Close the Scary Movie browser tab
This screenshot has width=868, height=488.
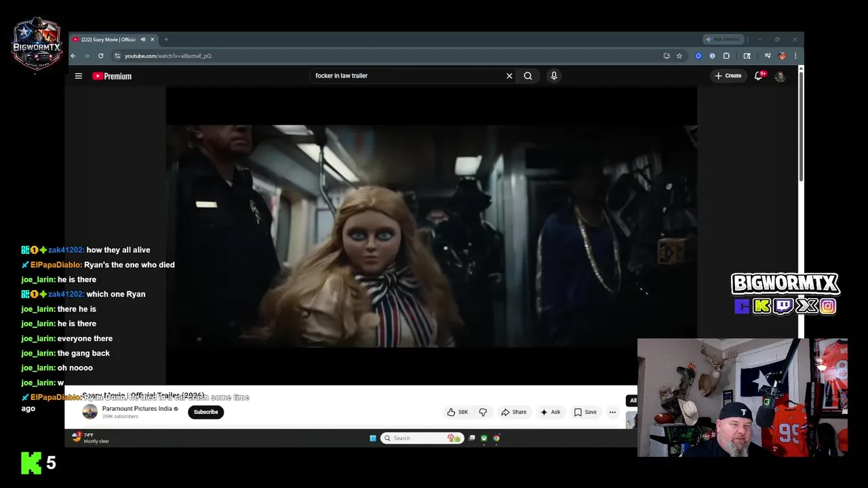pyautogui.click(x=153, y=39)
